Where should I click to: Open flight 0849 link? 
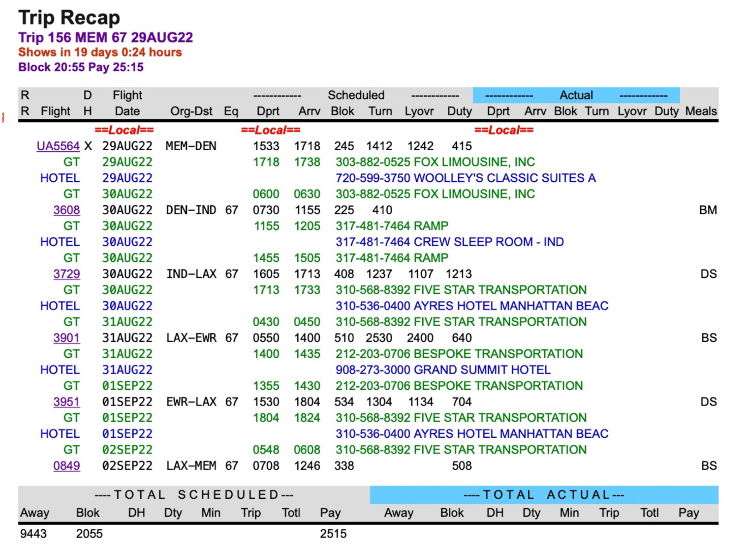click(66, 465)
